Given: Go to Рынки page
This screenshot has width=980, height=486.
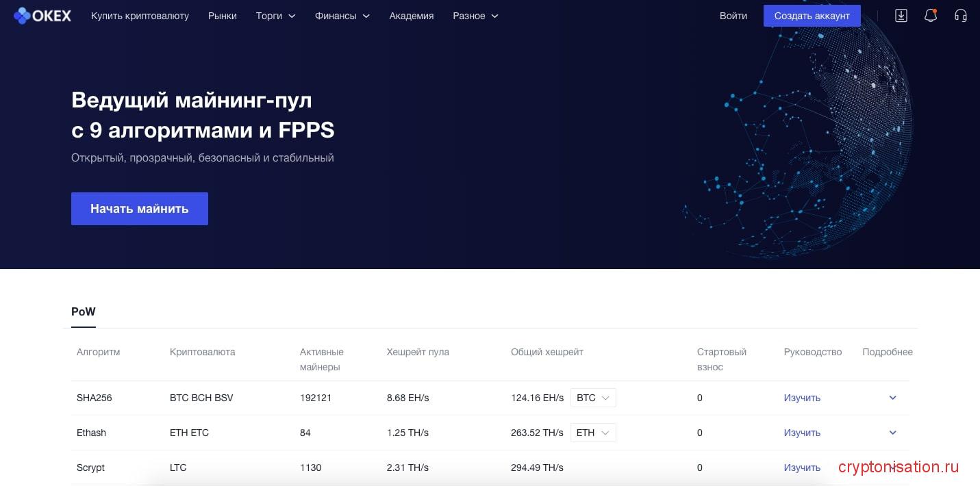Looking at the screenshot, I should pyautogui.click(x=223, y=16).
